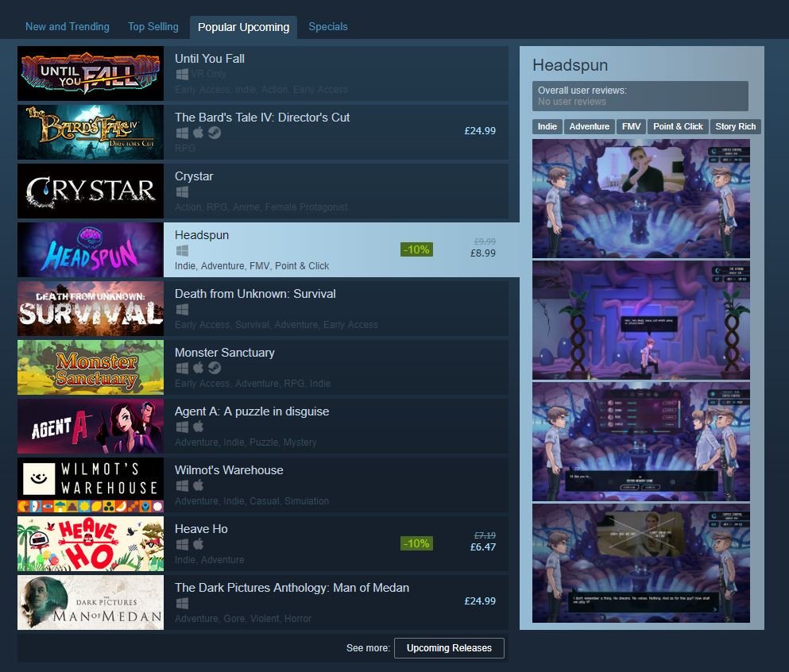Viewport: 789px width, 672px height.
Task: Open fourth Headspun screenshot at the bottom
Action: [641, 563]
